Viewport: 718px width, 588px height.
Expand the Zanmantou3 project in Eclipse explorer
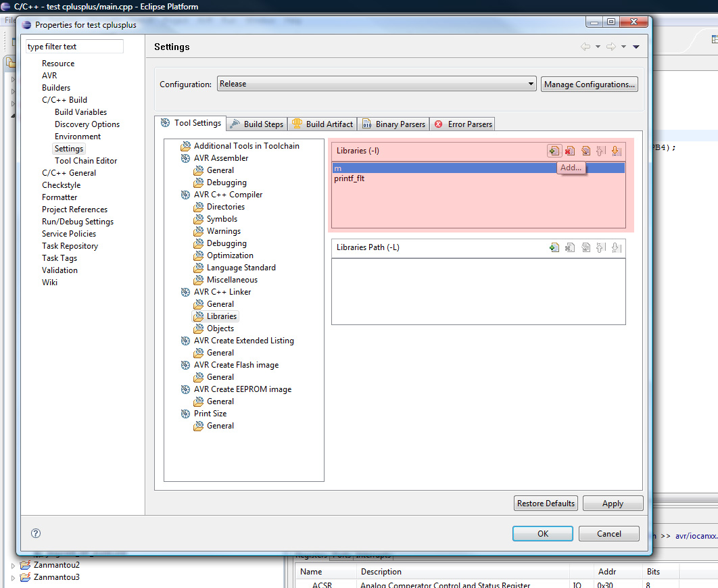coord(13,578)
